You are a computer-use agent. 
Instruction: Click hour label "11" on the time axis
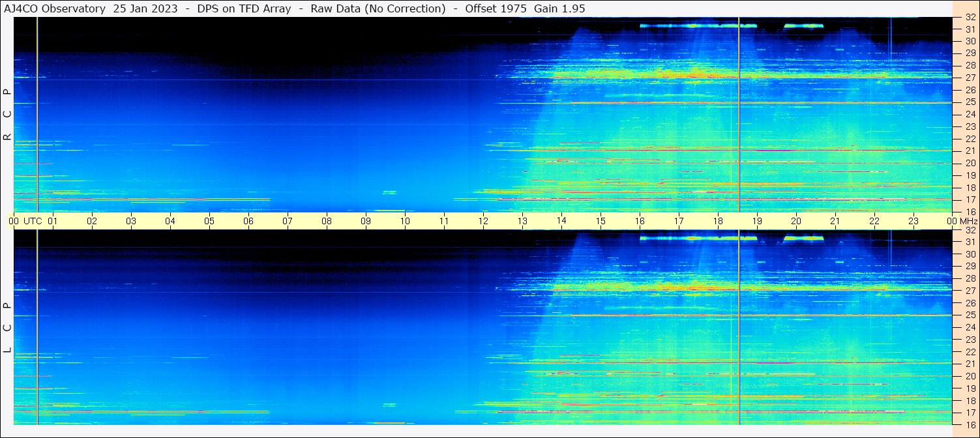tap(444, 221)
